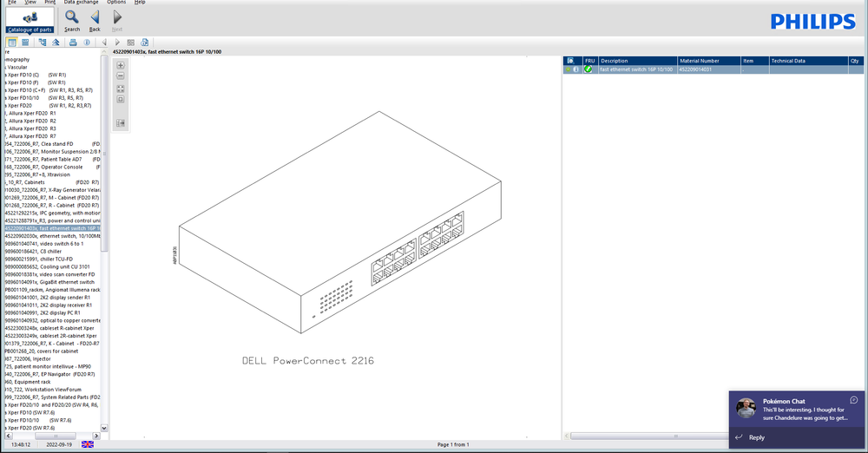Click the printer icon in toolbar

(73, 42)
